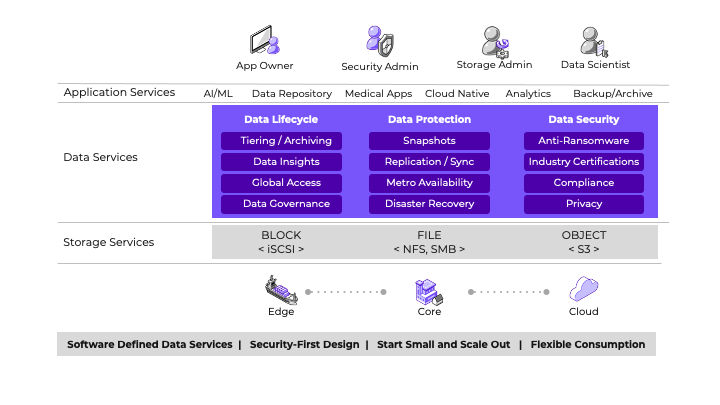Open the Tiering / Archiving button
The width and height of the screenshot is (720, 405).
point(281,141)
